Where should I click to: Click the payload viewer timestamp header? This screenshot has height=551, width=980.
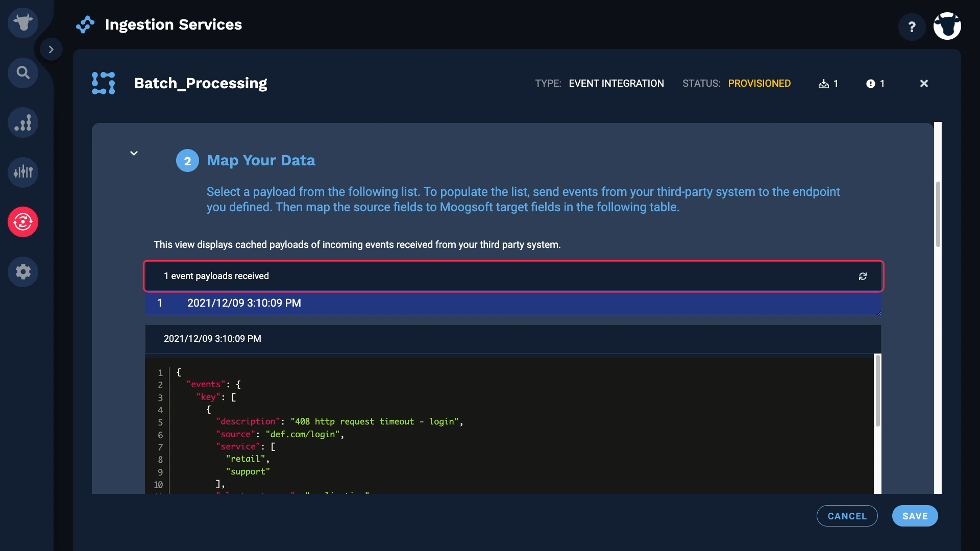pos(513,339)
